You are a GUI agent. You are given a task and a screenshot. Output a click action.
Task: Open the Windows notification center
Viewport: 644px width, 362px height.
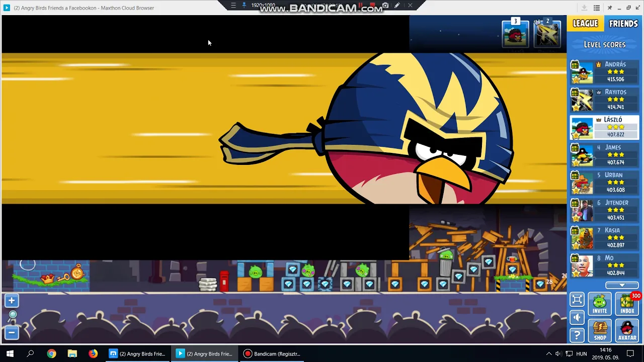(630, 353)
